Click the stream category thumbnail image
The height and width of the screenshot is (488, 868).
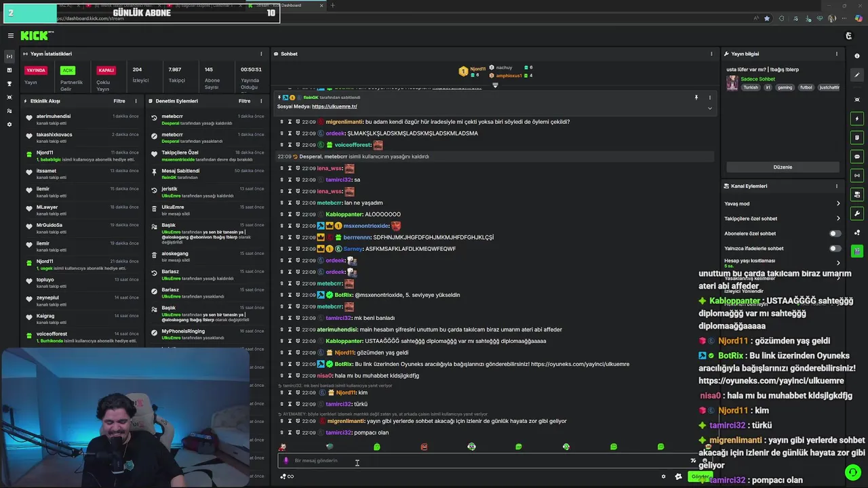pos(732,83)
